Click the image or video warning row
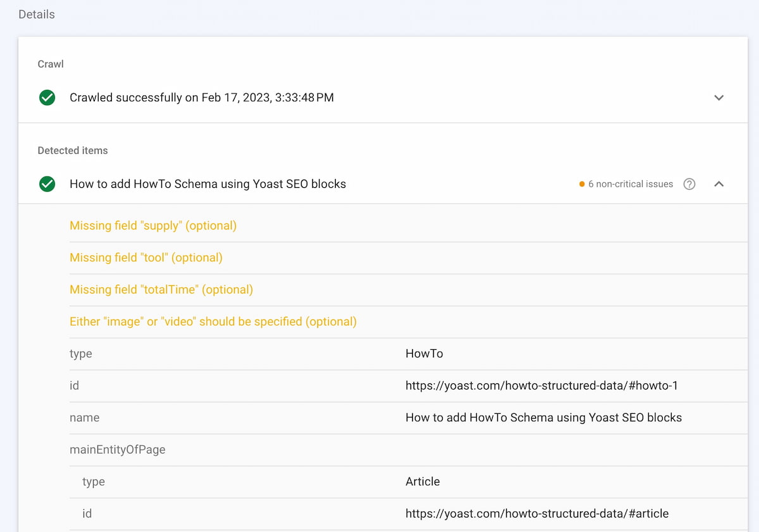 point(213,321)
